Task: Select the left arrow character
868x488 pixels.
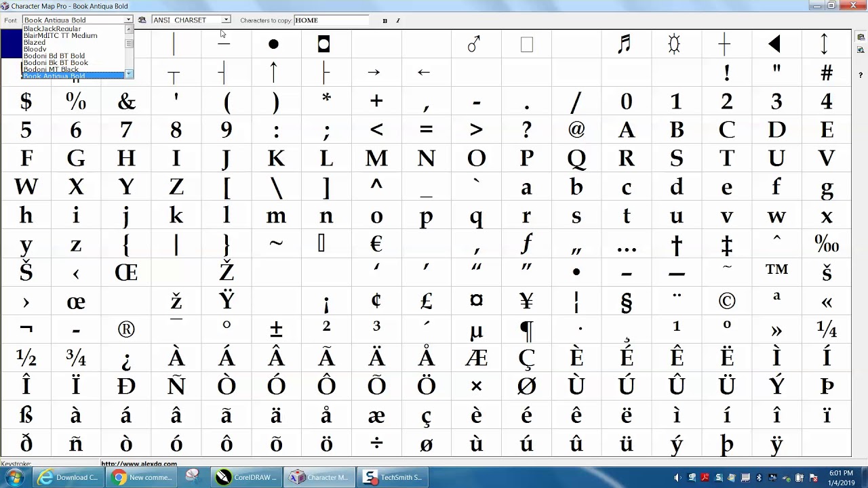Action: (424, 73)
